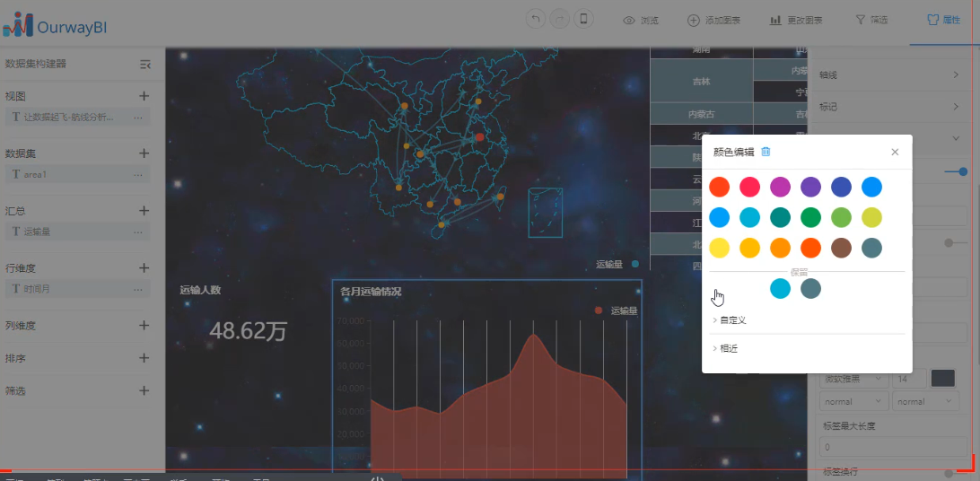Click the undo arrow icon
Screen dimensions: 980x481
tap(535, 20)
